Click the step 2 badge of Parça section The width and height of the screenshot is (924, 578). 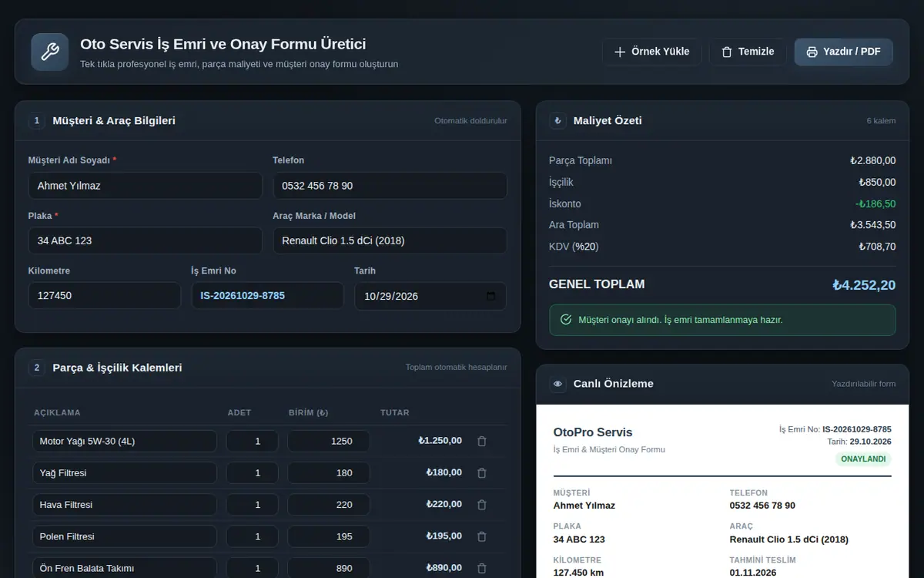[37, 368]
